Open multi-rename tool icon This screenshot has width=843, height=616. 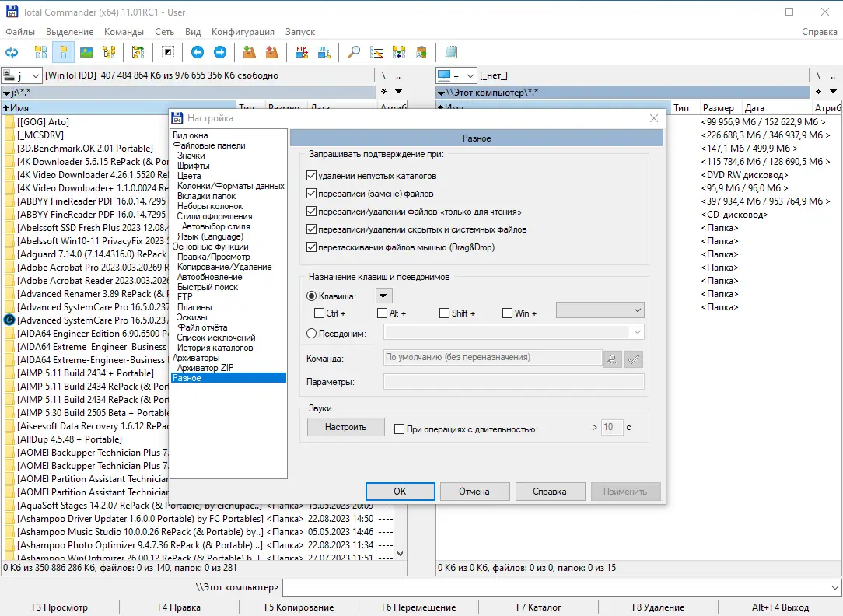click(x=376, y=52)
